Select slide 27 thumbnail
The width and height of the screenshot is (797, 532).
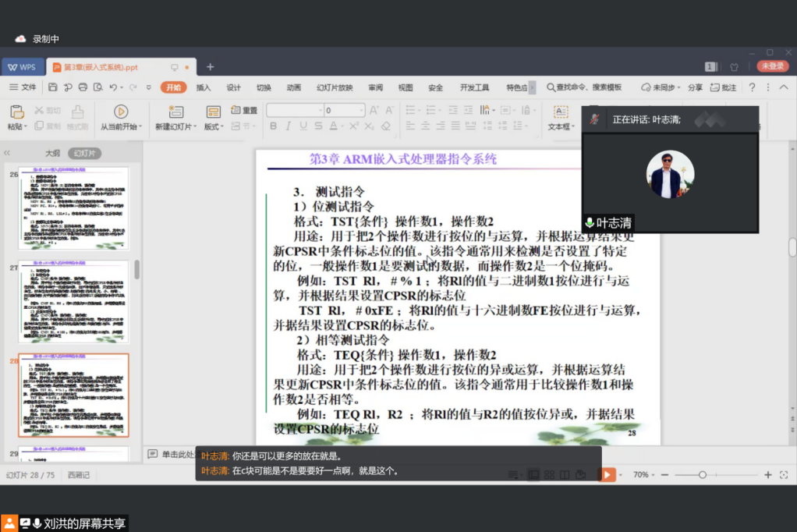[x=74, y=302]
